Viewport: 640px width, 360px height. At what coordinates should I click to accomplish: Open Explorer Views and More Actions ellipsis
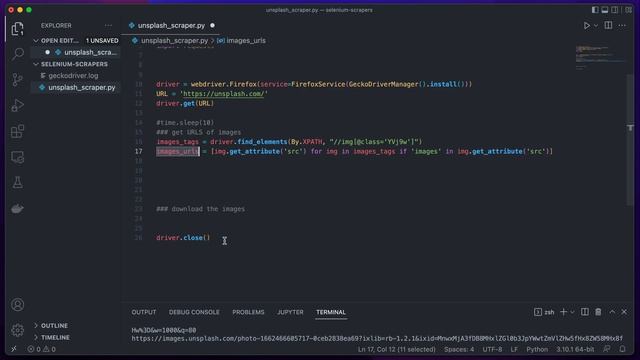click(108, 25)
